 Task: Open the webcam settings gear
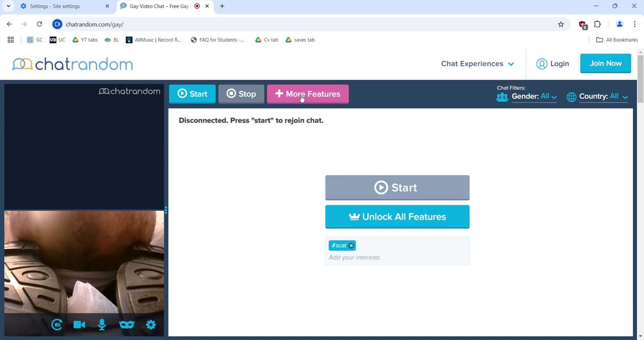151,325
